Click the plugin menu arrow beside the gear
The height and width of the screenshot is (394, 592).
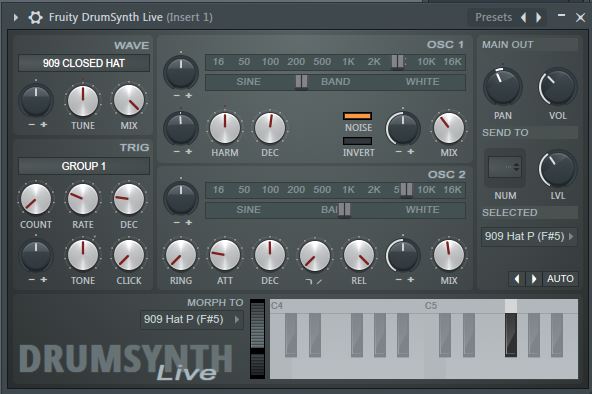coord(15,17)
